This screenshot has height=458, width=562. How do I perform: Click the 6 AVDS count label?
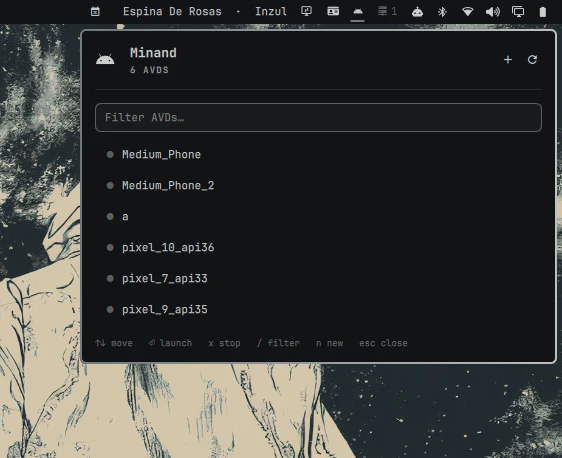tap(149, 70)
